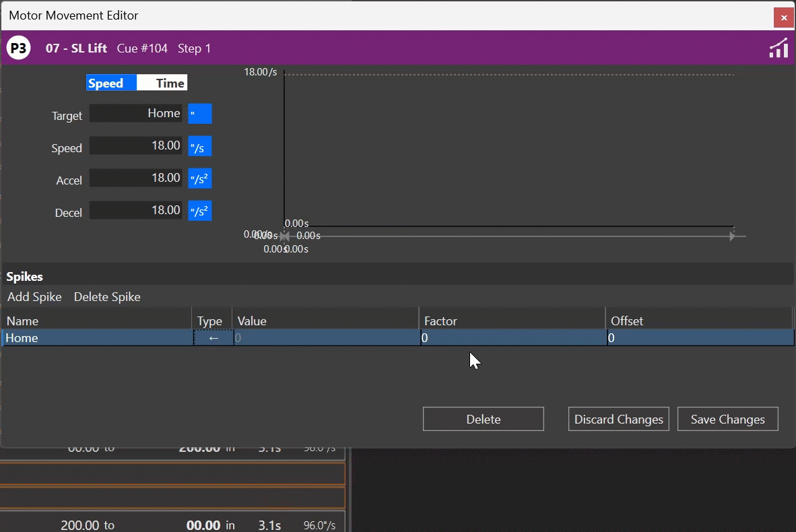Switch to the Time tab
The height and width of the screenshot is (532, 796).
pyautogui.click(x=162, y=83)
